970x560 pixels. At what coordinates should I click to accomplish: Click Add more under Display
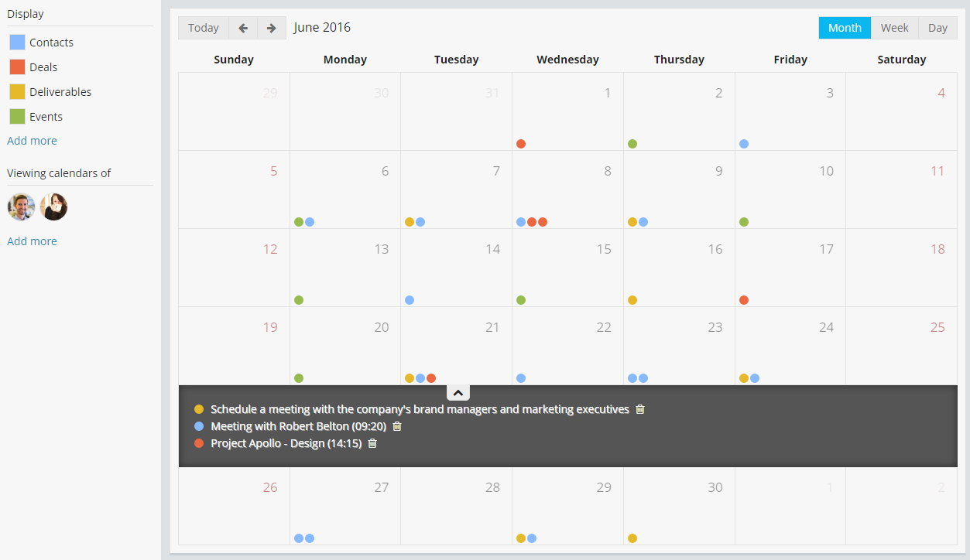(x=32, y=141)
